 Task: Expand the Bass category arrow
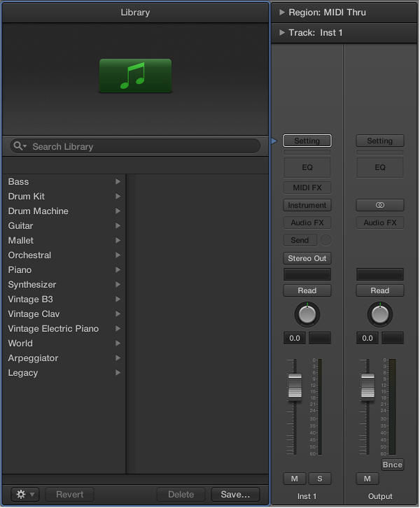[x=118, y=182]
